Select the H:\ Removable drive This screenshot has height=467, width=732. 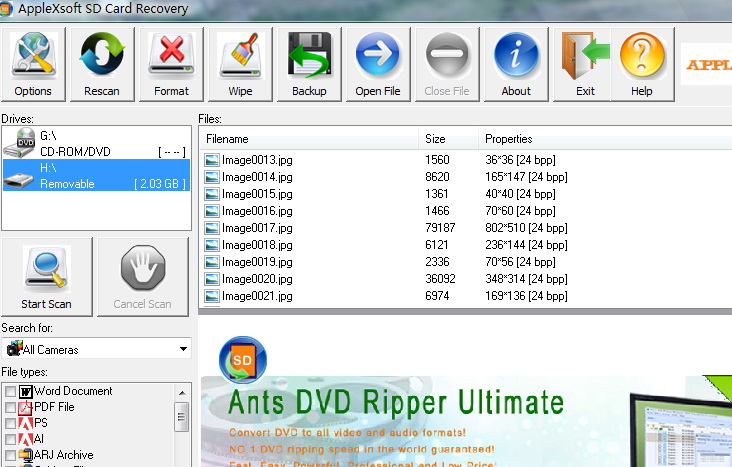97,175
